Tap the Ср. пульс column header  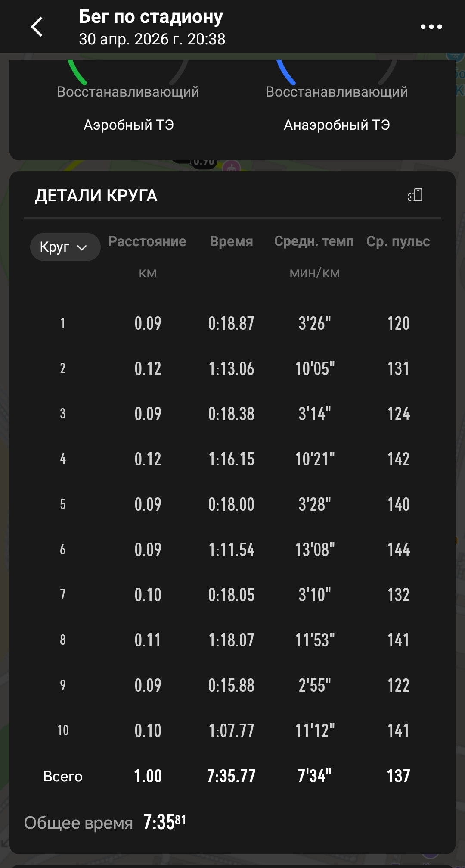tap(398, 241)
